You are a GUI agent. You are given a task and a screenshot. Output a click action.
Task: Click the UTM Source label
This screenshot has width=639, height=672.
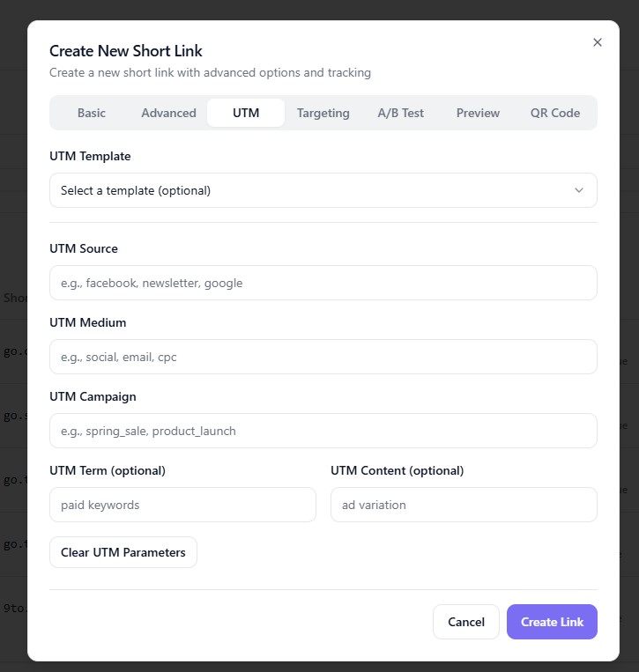pyautogui.click(x=84, y=248)
